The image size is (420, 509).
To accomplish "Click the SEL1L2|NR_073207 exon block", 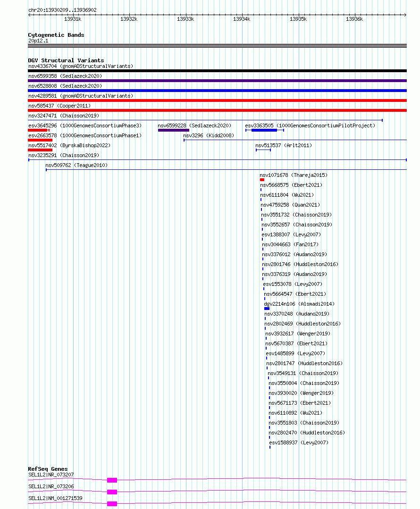I will click(112, 480).
